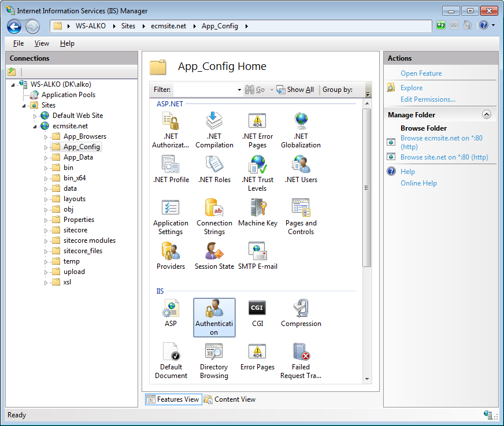This screenshot has width=504, height=426.
Task: Switch to Content View tab
Action: [230, 399]
